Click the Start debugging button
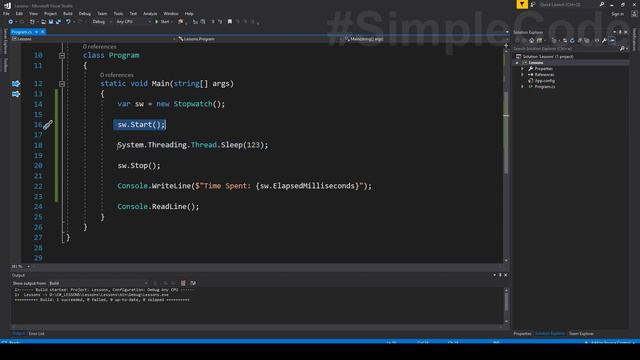Image resolution: width=640 pixels, height=360 pixels. (x=162, y=22)
